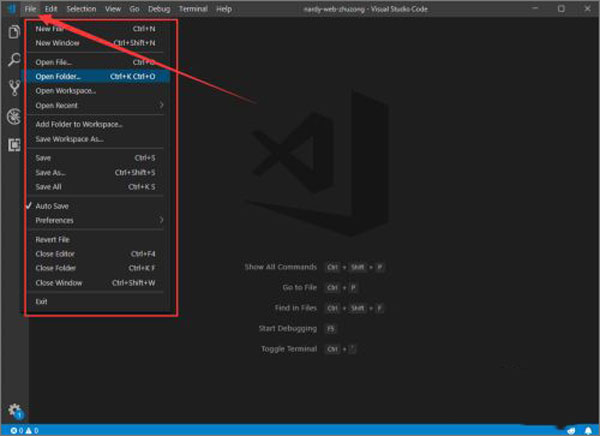Click the errors and warnings status indicator
The image size is (600, 436).
coord(24,431)
